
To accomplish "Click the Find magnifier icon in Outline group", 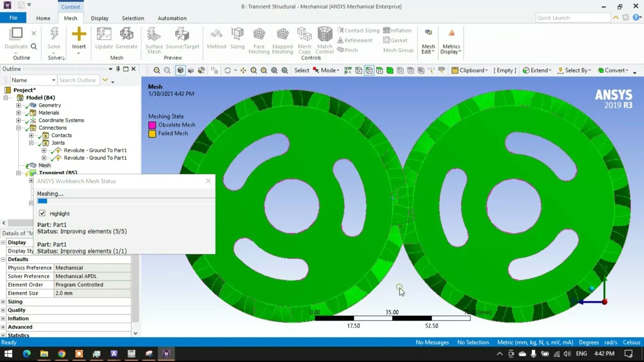I will pos(34,46).
